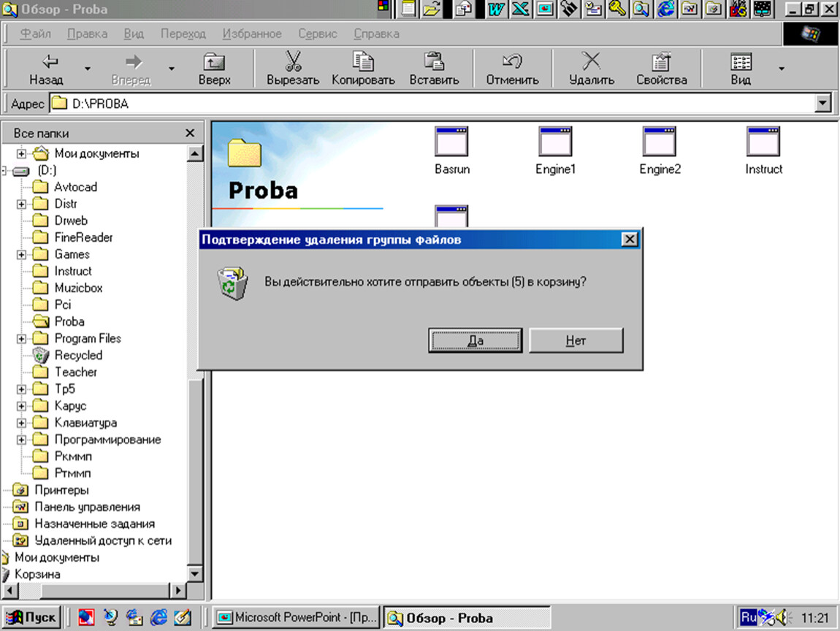Viewport: 840px width, 631px height.
Task: Open the Назад history dropdown arrow
Action: 88,69
